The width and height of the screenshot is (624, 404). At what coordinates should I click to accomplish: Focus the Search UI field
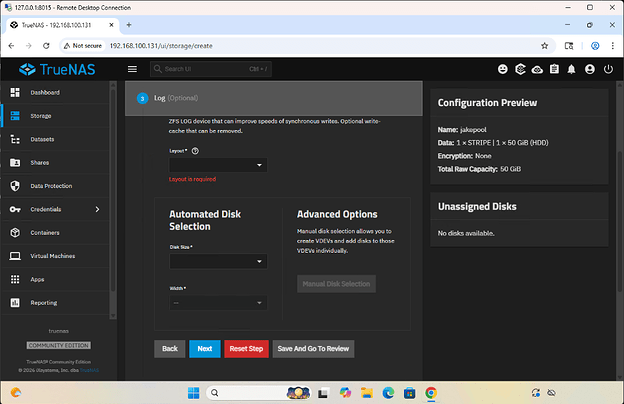(x=211, y=69)
